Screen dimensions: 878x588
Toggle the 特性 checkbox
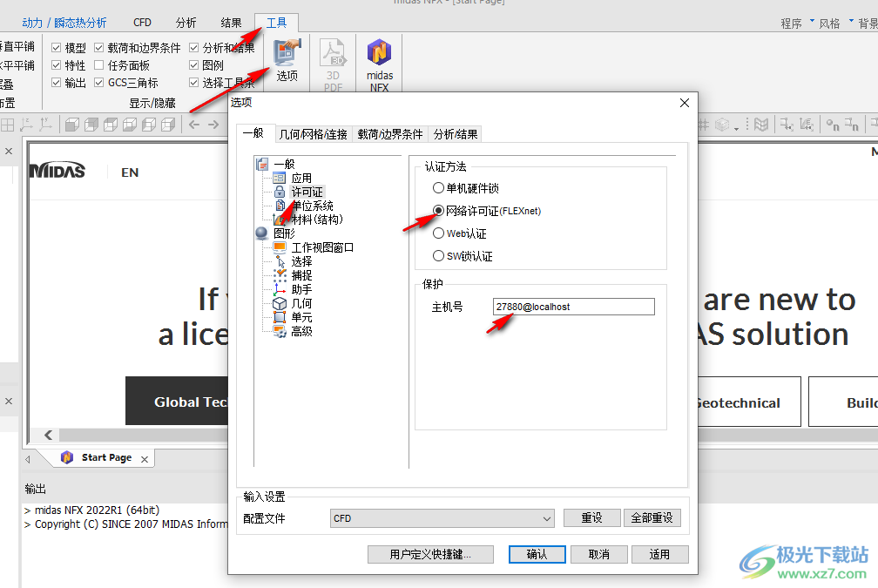tap(56, 65)
